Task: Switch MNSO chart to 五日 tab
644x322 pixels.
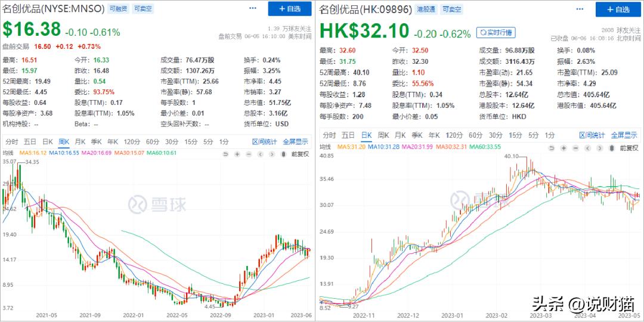Action: coord(30,142)
